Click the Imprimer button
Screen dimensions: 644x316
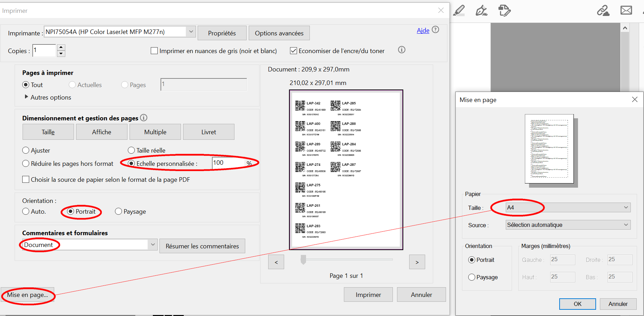pyautogui.click(x=368, y=294)
